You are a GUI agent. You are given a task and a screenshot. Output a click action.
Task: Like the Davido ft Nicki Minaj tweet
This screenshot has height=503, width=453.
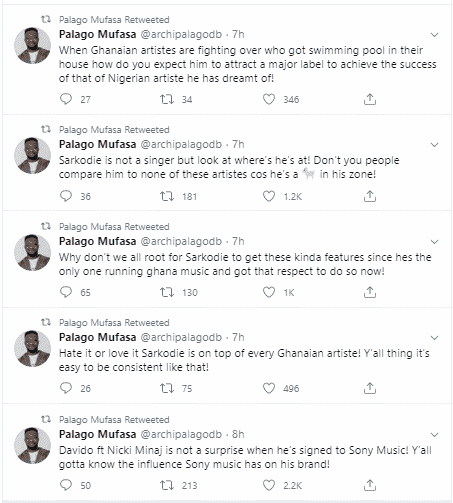tap(269, 485)
